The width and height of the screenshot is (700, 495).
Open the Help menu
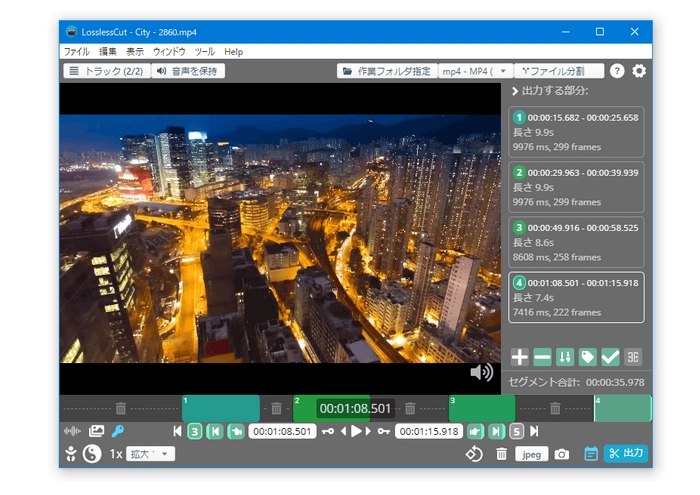233,51
